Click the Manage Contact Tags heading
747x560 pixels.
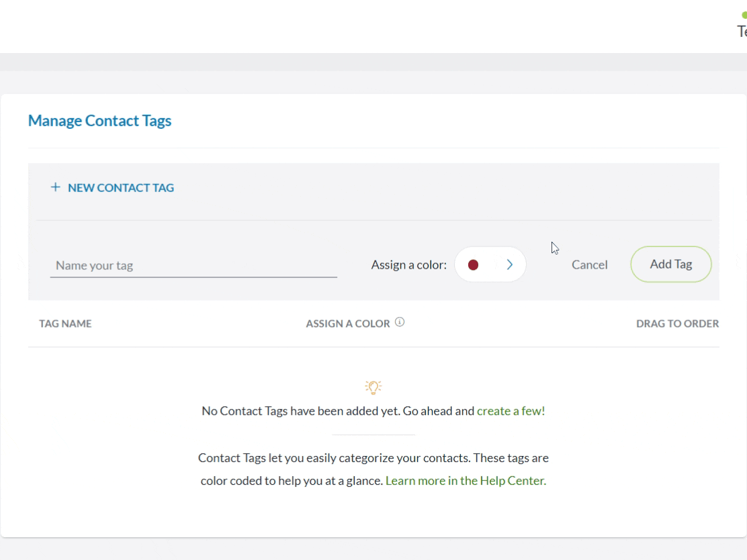point(99,121)
